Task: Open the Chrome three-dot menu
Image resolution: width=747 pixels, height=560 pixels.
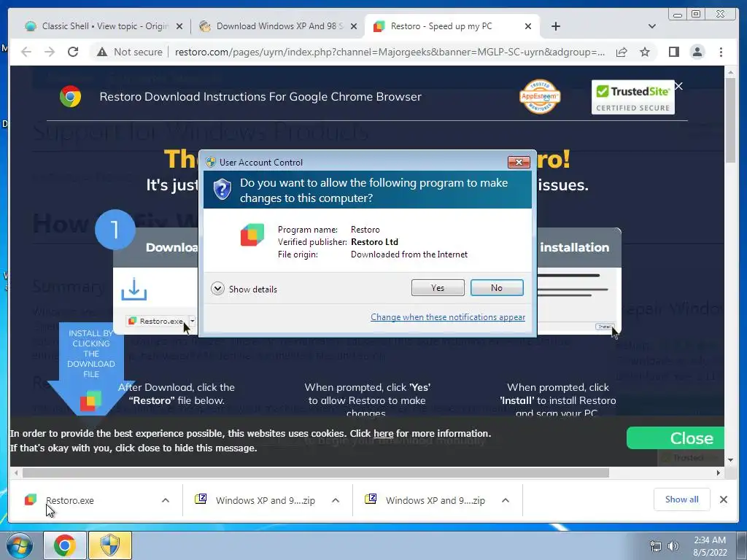Action: click(x=721, y=52)
